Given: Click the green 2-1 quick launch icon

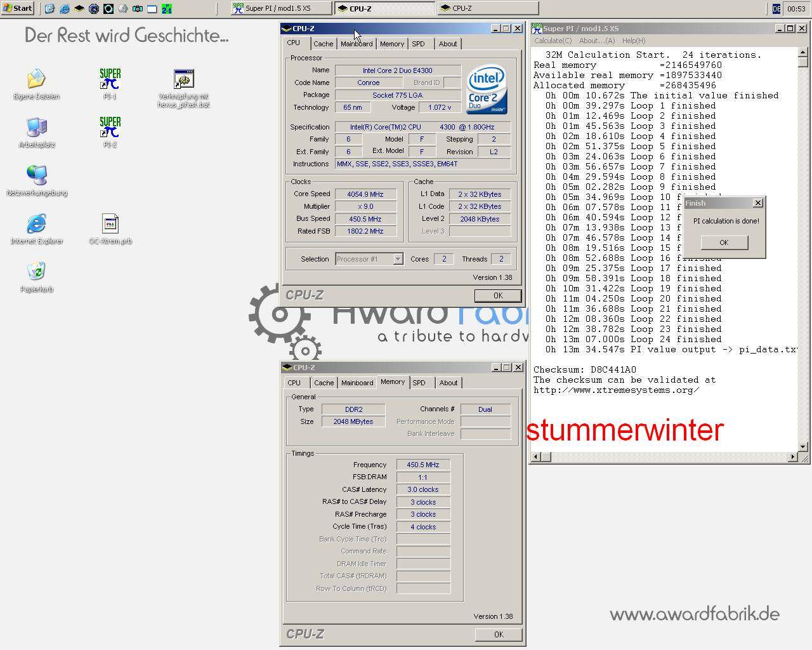Looking at the screenshot, I should pos(166,8).
